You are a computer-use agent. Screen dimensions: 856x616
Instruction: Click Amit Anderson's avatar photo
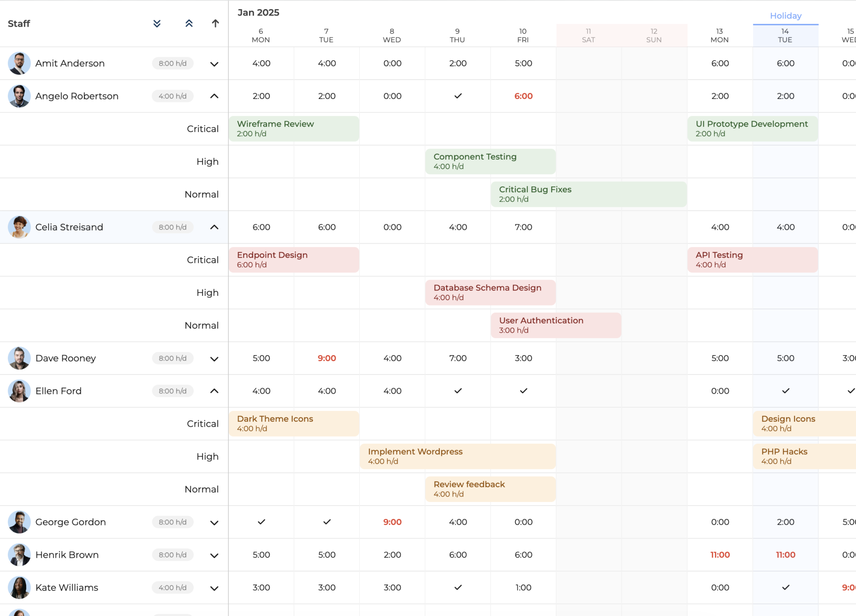pyautogui.click(x=19, y=64)
